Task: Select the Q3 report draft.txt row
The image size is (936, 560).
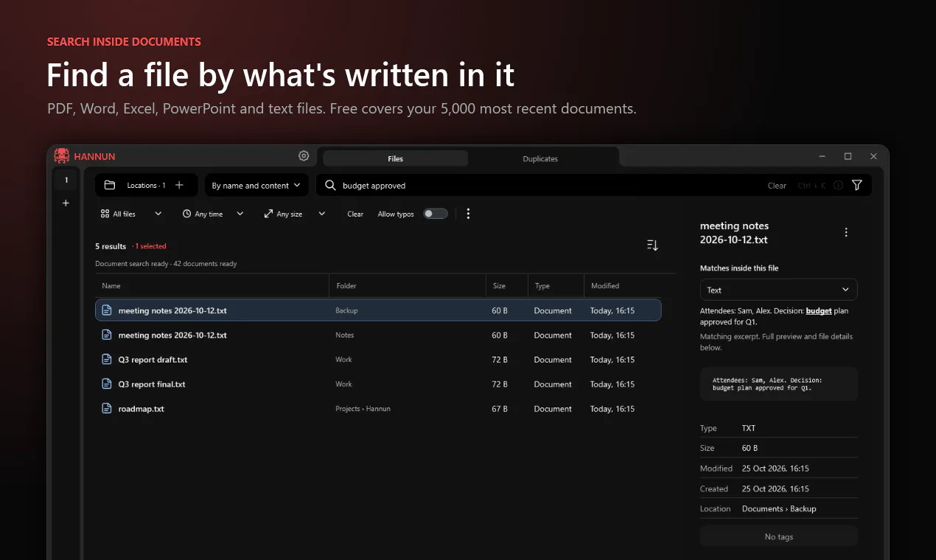Action: (378, 360)
